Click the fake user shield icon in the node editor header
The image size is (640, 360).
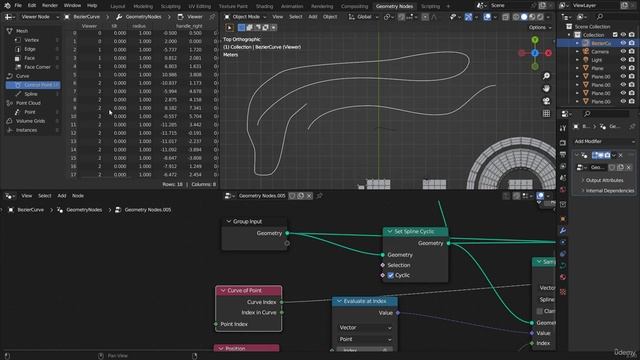292,196
